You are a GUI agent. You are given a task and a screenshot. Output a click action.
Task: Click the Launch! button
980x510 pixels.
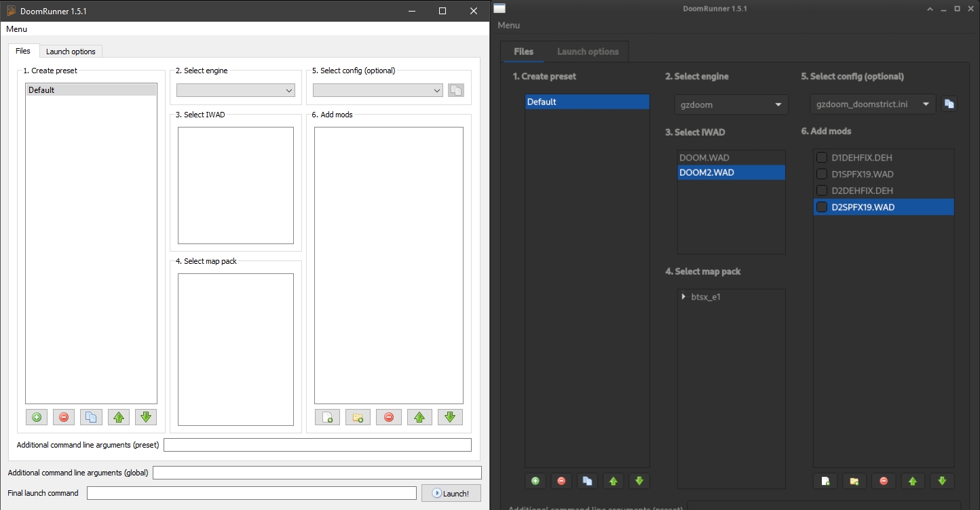point(451,493)
